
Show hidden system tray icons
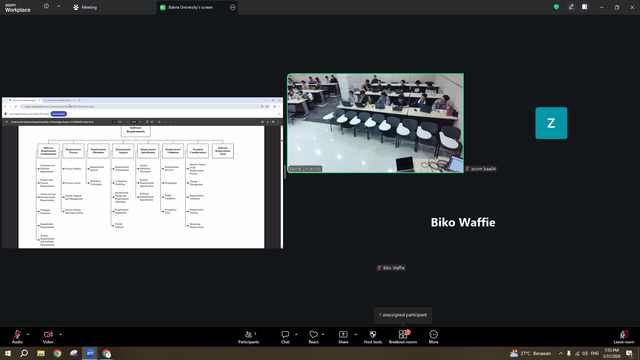tap(561, 353)
